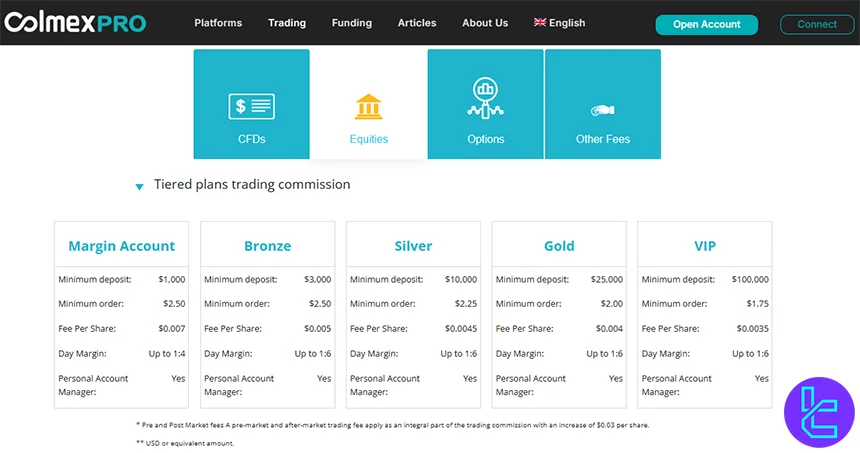Click VIP fee per share $0.0035
Viewport: 860px width, 453px height.
point(752,329)
